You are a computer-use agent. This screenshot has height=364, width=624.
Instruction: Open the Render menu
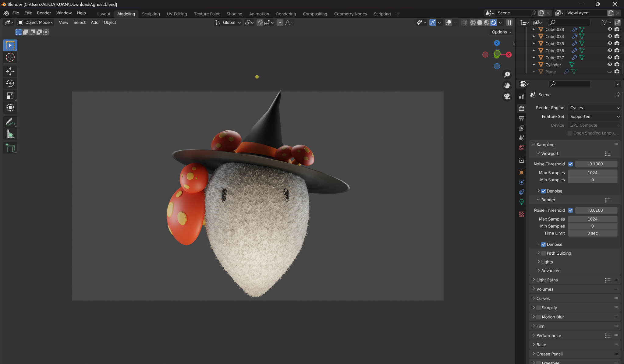tap(44, 13)
